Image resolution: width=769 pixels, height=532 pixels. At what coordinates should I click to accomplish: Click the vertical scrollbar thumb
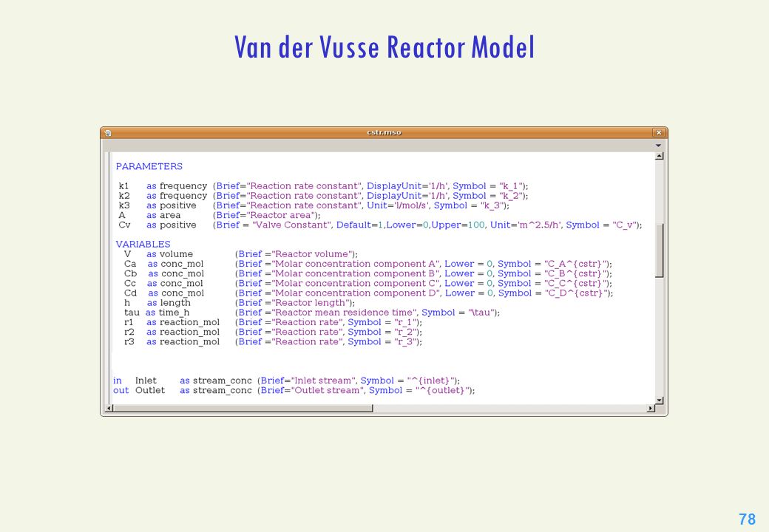(660, 250)
